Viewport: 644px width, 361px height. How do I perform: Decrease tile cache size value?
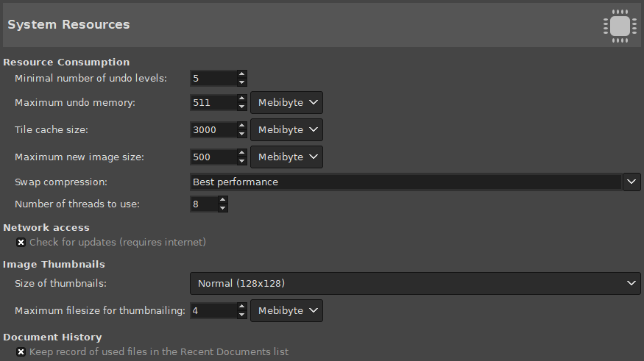tap(241, 134)
